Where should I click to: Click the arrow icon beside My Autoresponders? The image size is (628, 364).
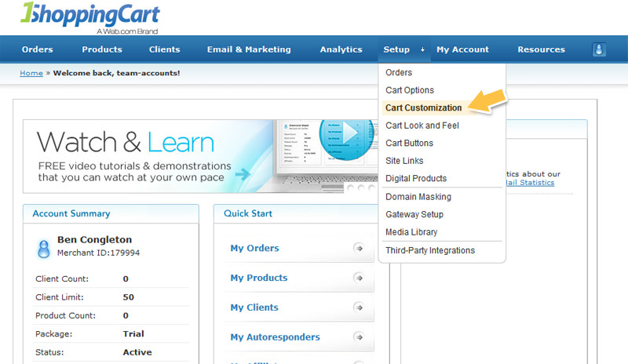tap(359, 337)
